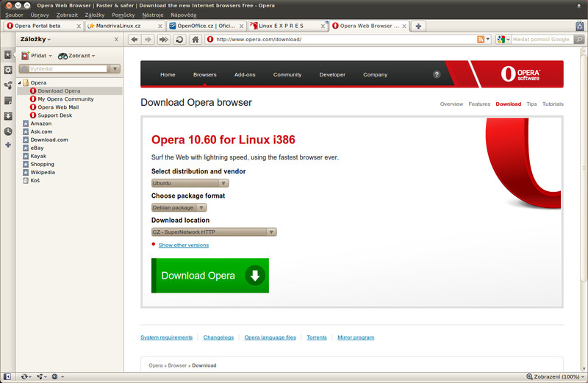Add a new panel with plus icon

8,145
